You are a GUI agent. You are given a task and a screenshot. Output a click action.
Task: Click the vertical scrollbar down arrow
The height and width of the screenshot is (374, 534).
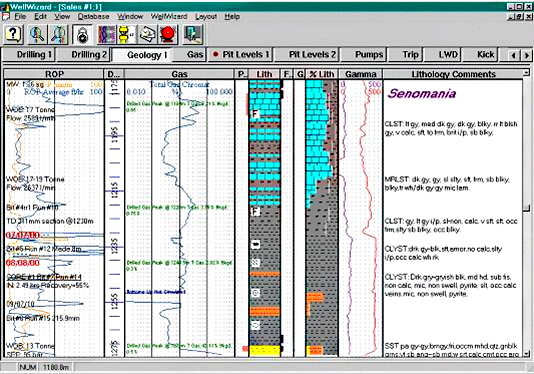tap(527, 354)
